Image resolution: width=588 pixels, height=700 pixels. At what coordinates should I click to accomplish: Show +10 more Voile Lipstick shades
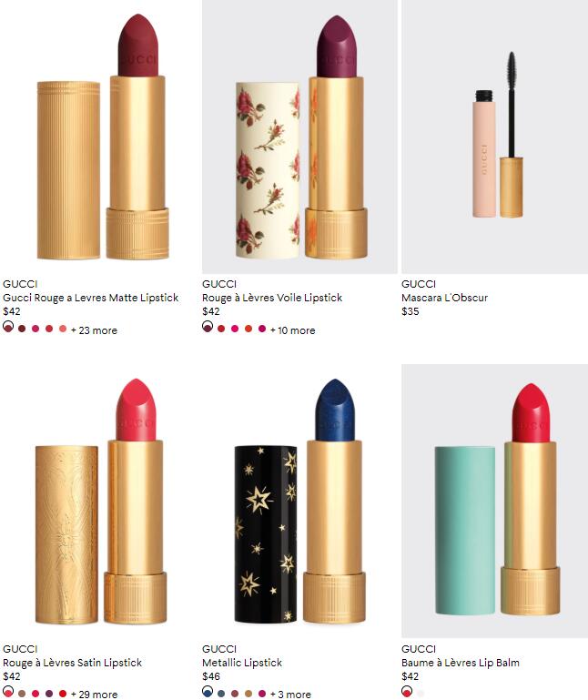(x=293, y=330)
